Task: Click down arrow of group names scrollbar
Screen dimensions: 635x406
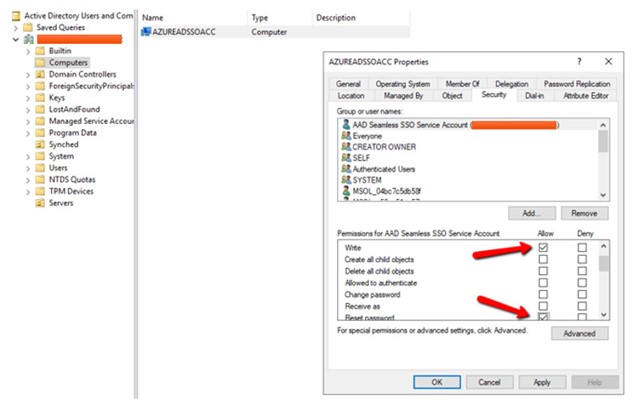Action: click(603, 196)
